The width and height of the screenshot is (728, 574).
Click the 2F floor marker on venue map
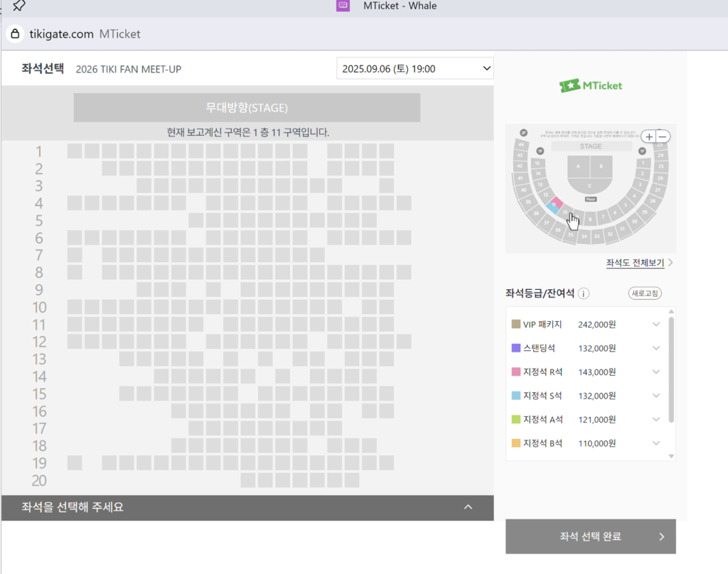[x=524, y=133]
